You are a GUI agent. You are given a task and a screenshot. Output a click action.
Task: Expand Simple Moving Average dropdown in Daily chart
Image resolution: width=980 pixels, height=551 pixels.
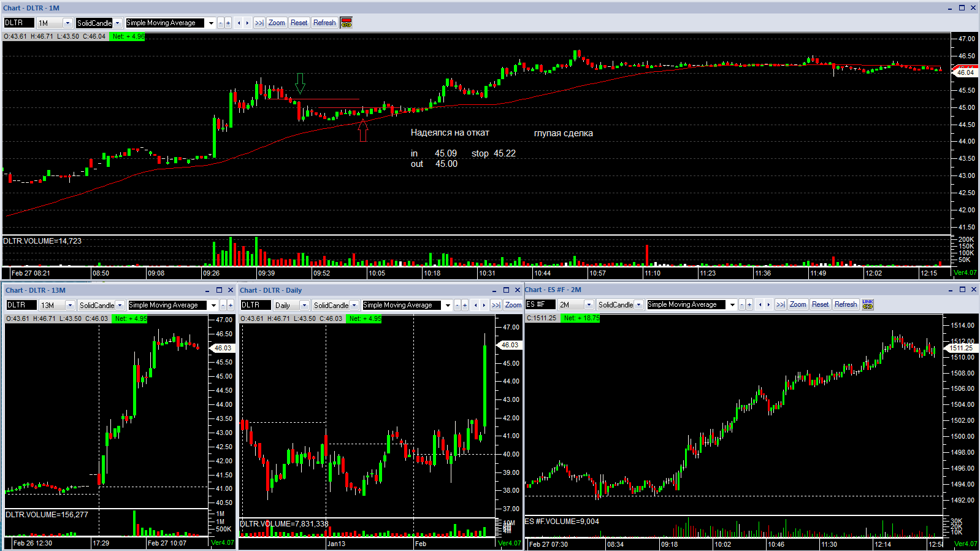point(448,305)
